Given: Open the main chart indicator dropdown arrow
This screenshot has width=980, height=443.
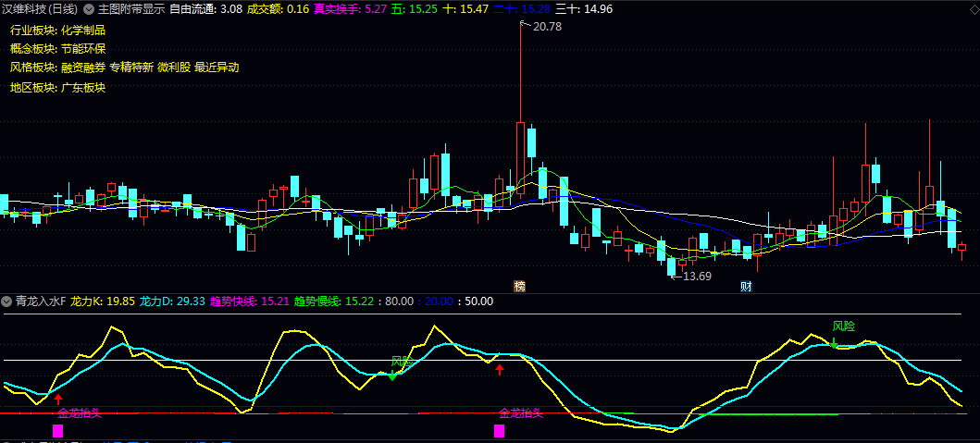Looking at the screenshot, I should point(88,9).
